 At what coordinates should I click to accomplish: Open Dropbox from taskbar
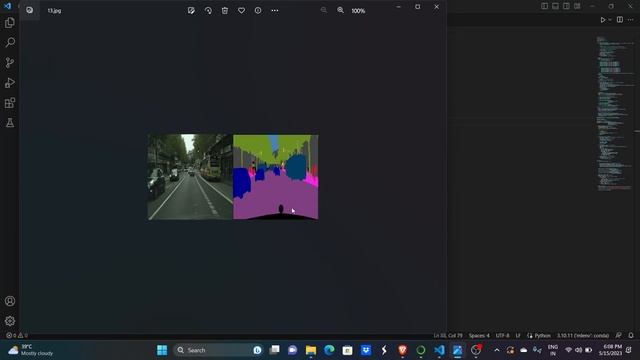(x=366, y=350)
